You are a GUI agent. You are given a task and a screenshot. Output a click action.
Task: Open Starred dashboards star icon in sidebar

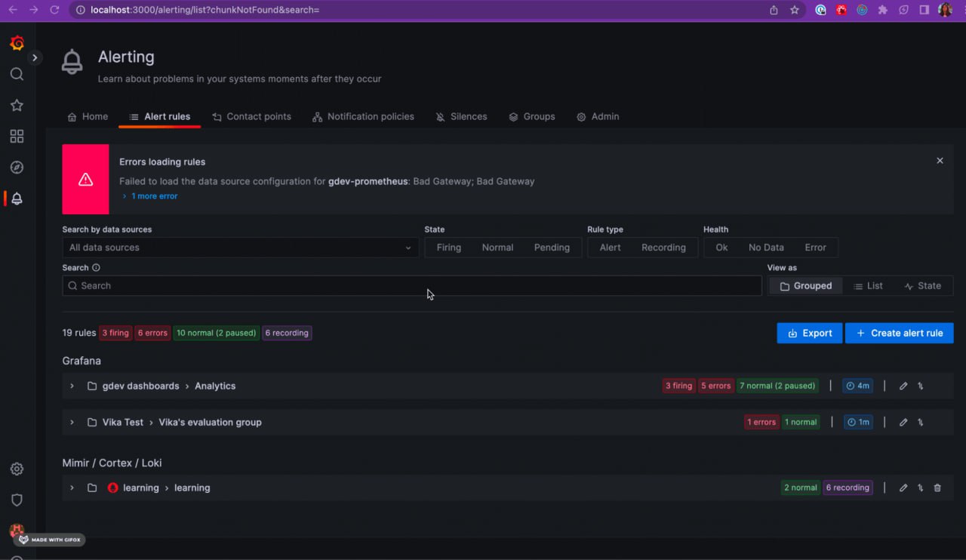(x=17, y=105)
